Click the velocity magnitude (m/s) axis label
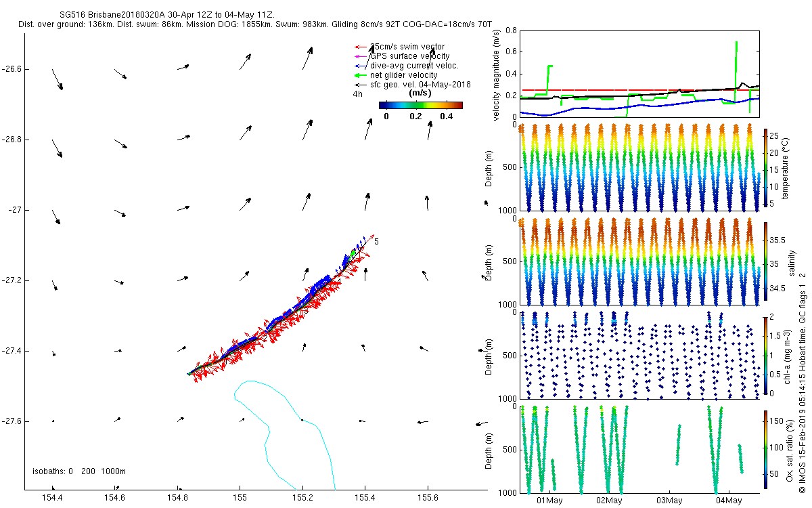The image size is (812, 508). click(x=497, y=75)
